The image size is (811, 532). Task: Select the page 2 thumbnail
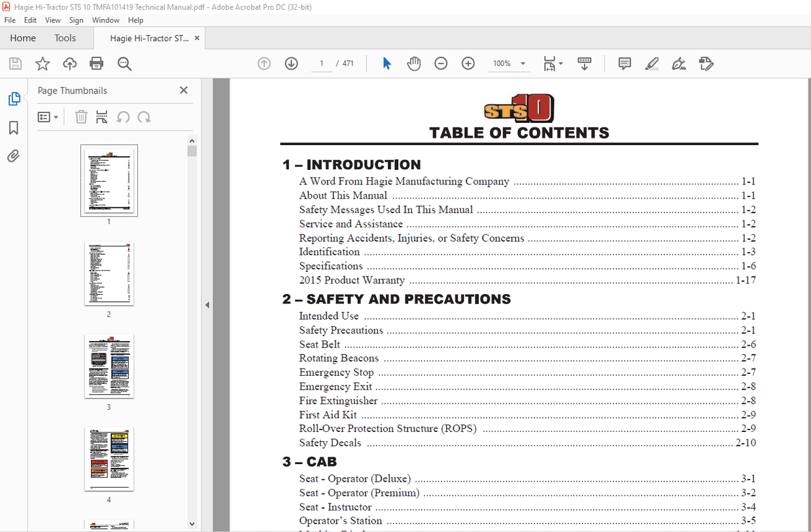(109, 274)
